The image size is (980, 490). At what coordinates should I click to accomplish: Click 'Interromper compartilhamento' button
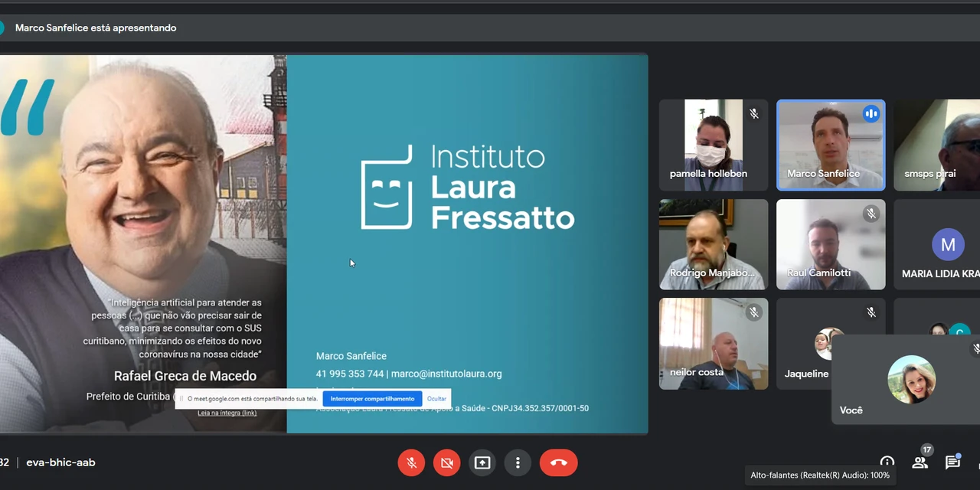pyautogui.click(x=372, y=399)
